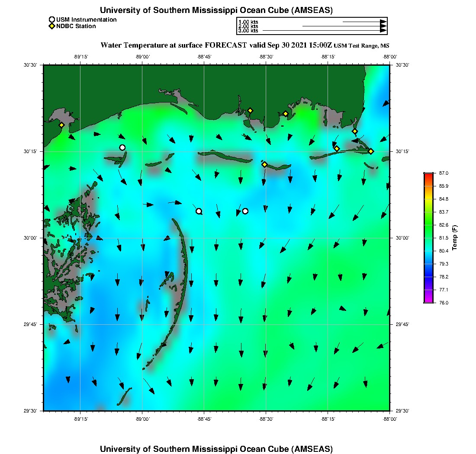
Task: Click the NDBC diamond on the island near -88°30'
Action: click(265, 164)
